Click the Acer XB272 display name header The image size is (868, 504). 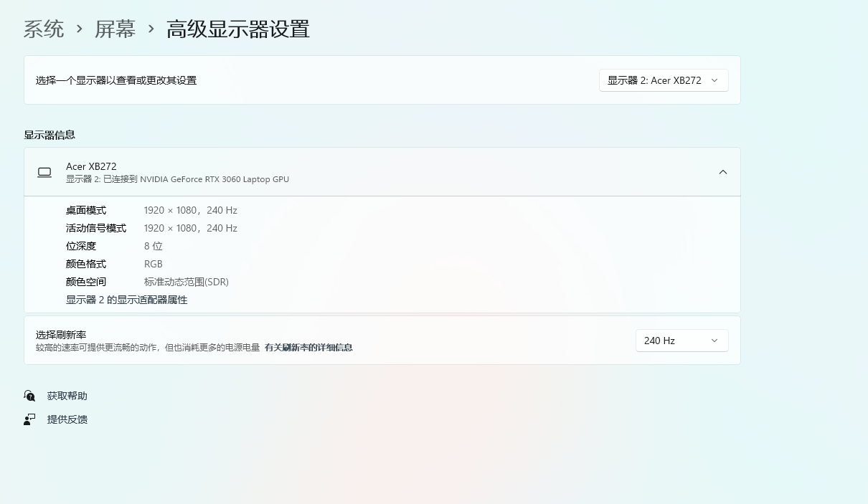coord(91,166)
